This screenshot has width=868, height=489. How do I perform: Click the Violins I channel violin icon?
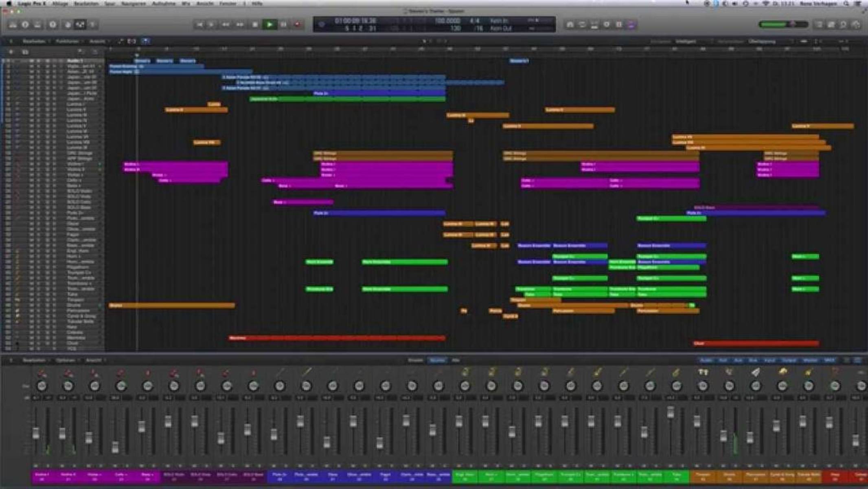click(42, 372)
